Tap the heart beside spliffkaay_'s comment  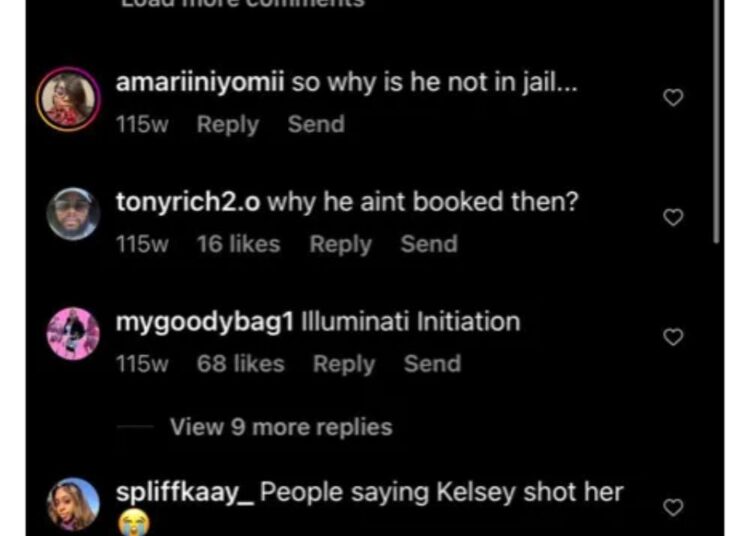pyautogui.click(x=673, y=507)
